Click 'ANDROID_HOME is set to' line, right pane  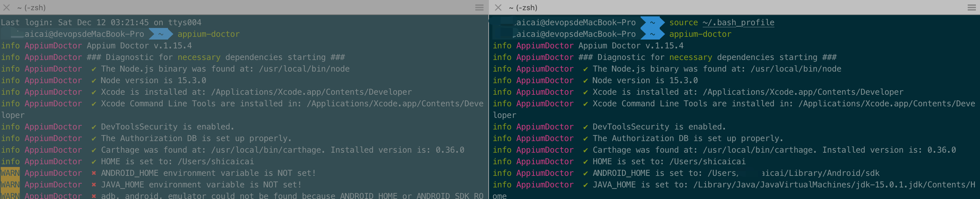tap(736, 173)
